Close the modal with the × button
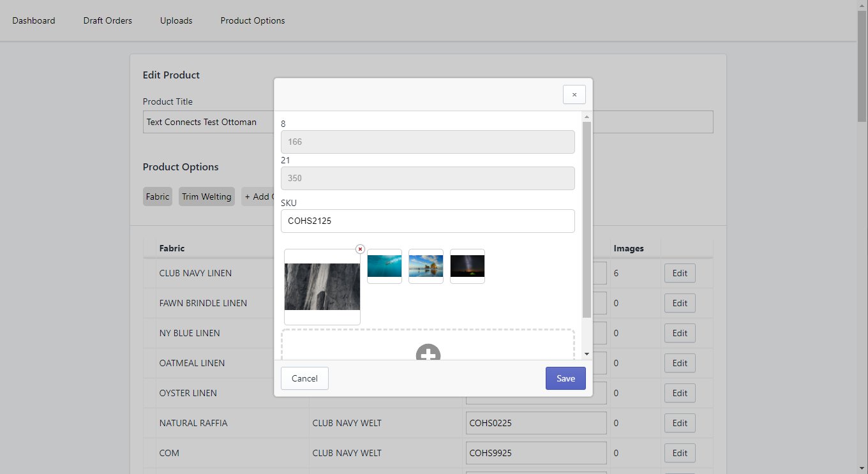 pos(574,94)
